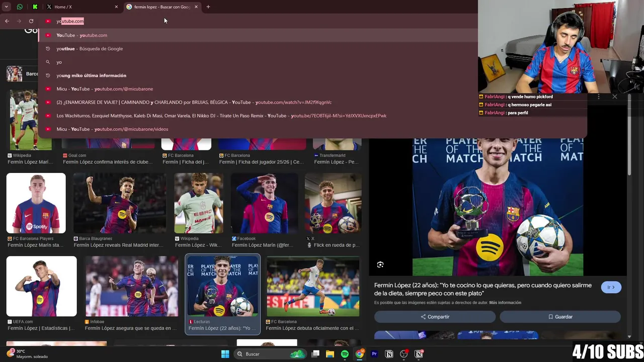Open the FC Barcelona Players Spotify jersey image
Screen dimensions: 644x362
[36, 203]
